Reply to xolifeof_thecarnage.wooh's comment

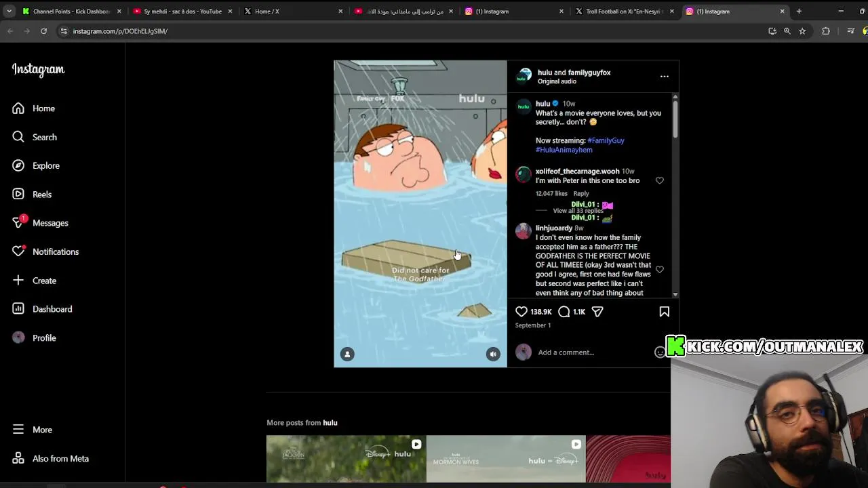point(581,194)
